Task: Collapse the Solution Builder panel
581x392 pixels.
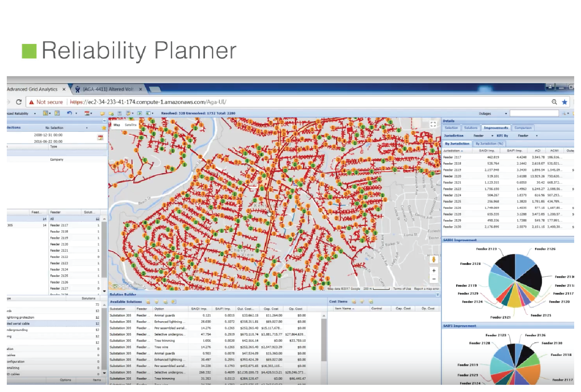Action: 438,294
